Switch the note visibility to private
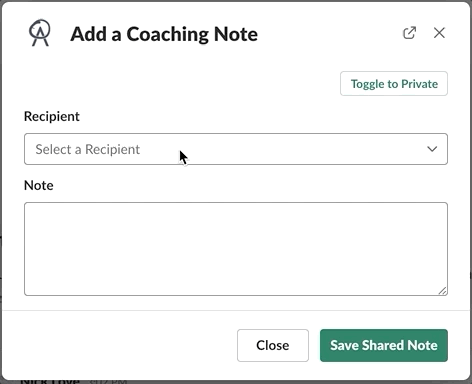 point(394,84)
